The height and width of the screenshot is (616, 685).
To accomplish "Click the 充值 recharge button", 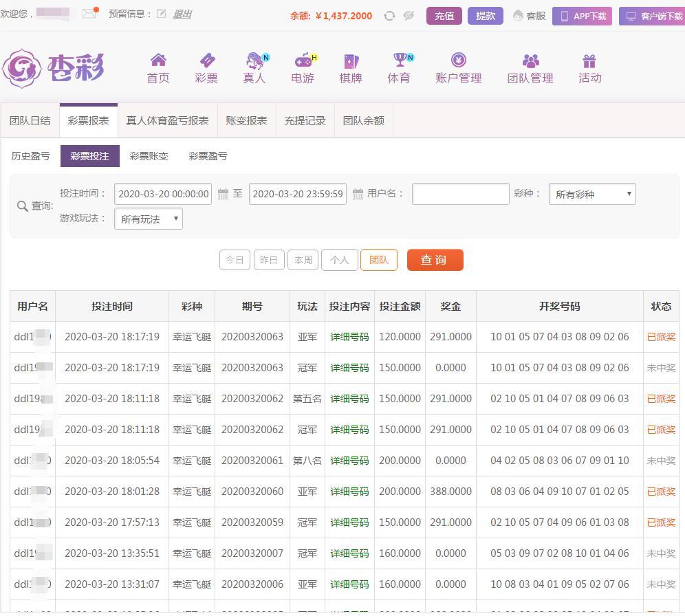I will tap(444, 16).
